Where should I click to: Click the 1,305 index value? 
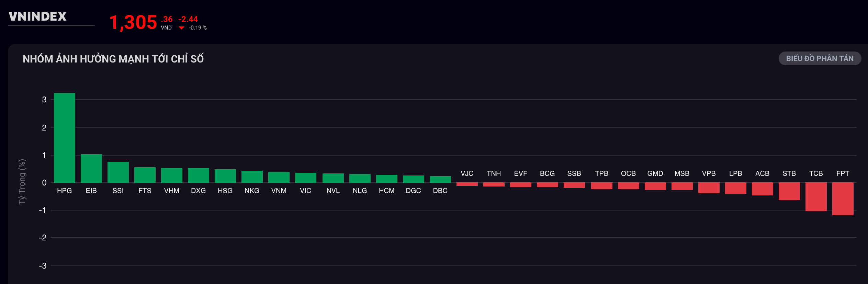tap(133, 22)
